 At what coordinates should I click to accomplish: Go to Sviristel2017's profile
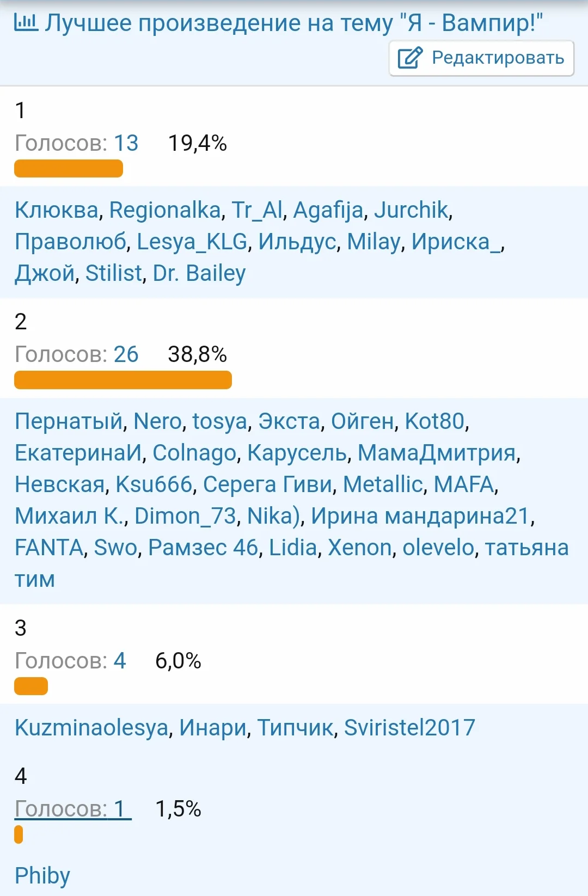coord(409,728)
